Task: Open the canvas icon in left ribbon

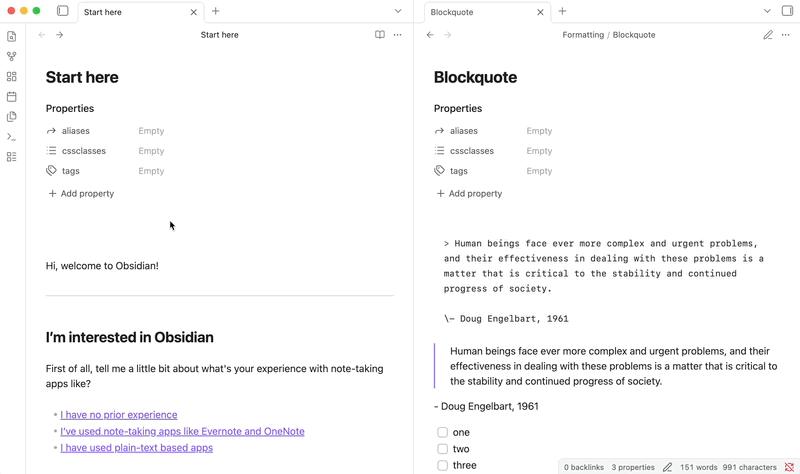Action: (11, 77)
